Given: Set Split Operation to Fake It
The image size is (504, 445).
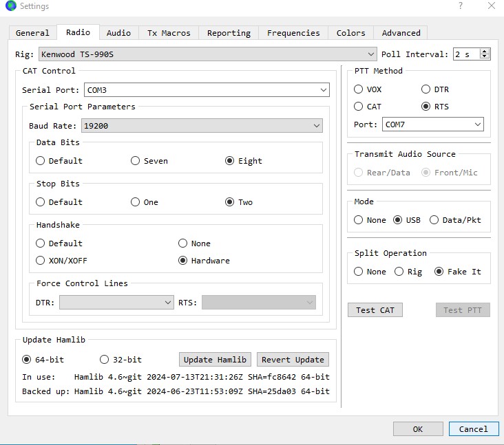Looking at the screenshot, I should point(458,272).
